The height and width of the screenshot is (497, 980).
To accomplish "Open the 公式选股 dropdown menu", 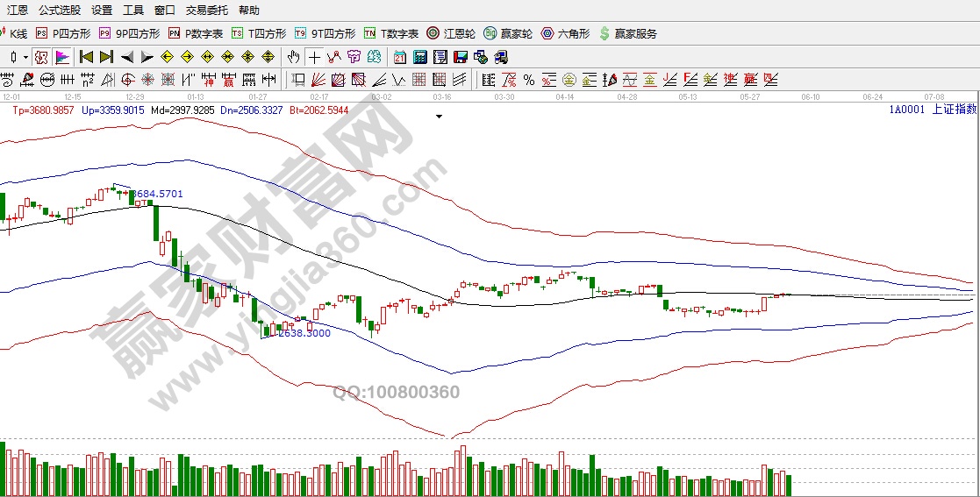I will click(x=60, y=11).
